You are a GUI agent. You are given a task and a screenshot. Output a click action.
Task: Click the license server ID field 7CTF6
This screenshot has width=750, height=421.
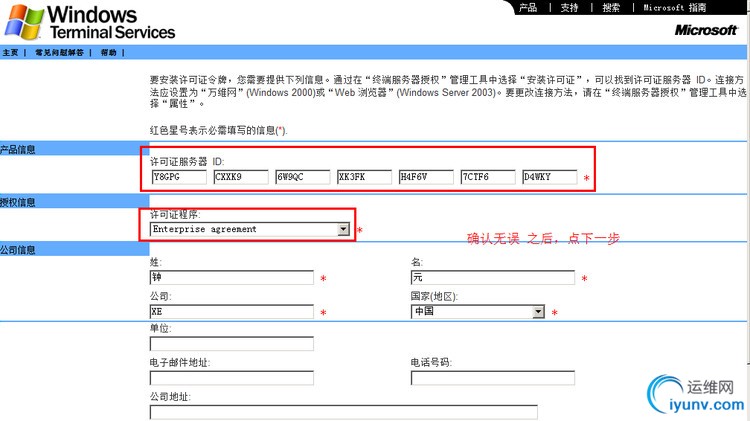click(487, 177)
